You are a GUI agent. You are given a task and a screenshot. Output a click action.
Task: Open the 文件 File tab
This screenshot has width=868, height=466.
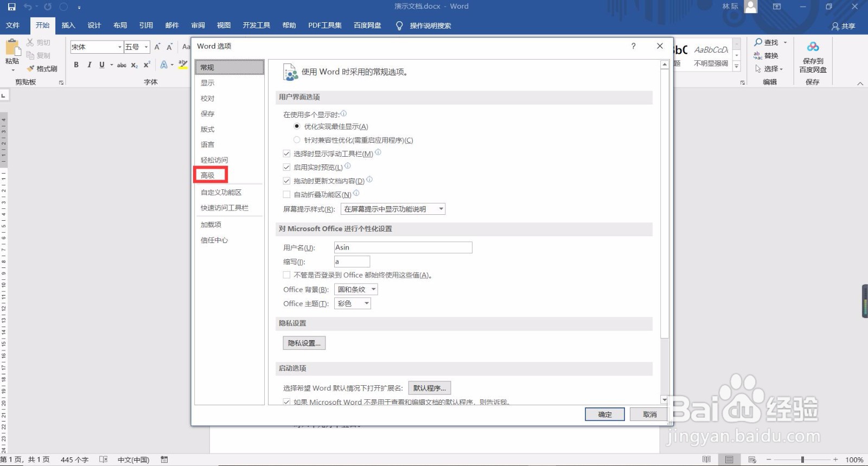[x=12, y=25]
